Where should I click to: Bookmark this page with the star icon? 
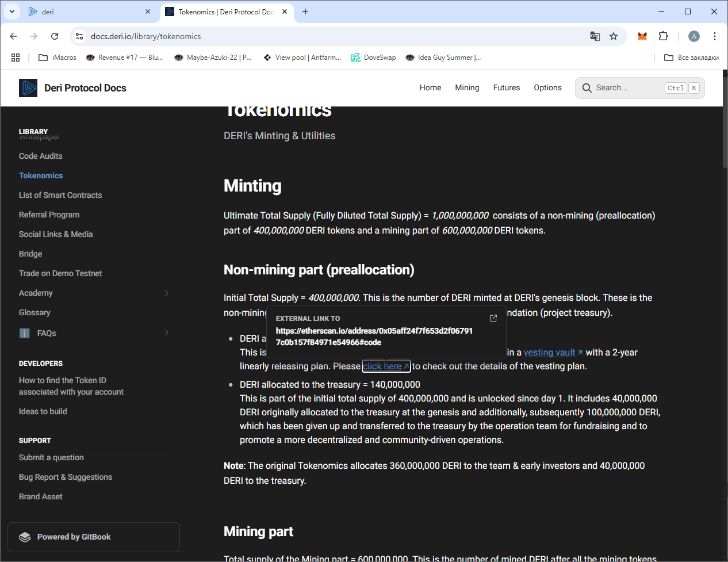(x=614, y=36)
